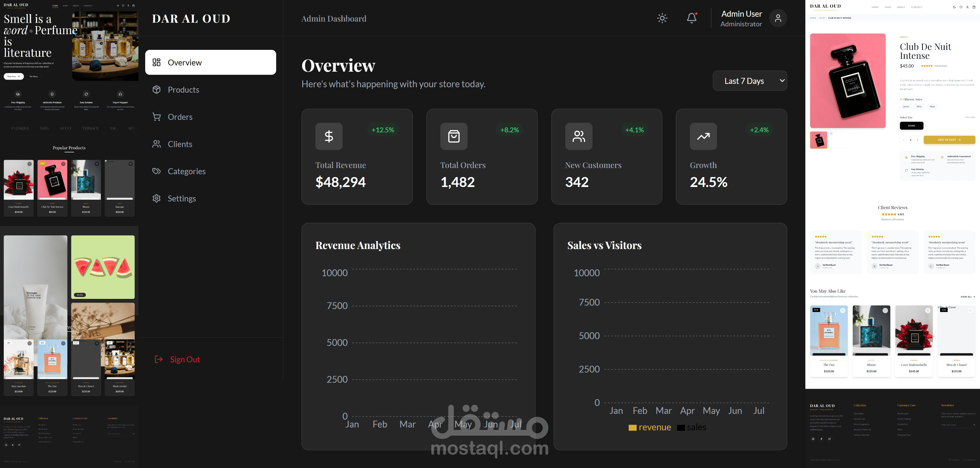Click the Clients people icon in sidebar
980x468 pixels.
coord(156,144)
